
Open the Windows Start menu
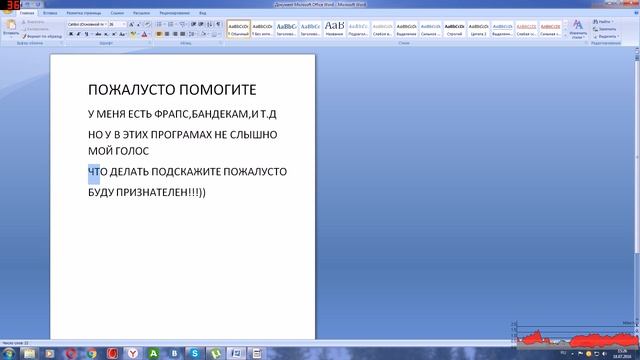pos(8,353)
